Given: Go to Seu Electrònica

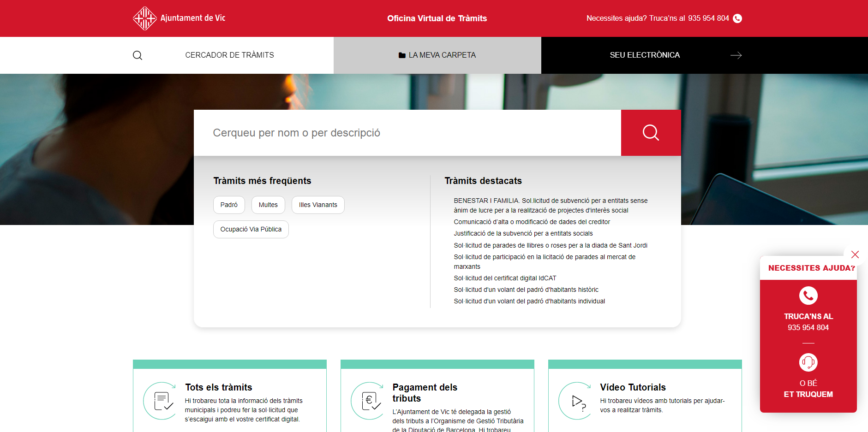Looking at the screenshot, I should tap(644, 55).
